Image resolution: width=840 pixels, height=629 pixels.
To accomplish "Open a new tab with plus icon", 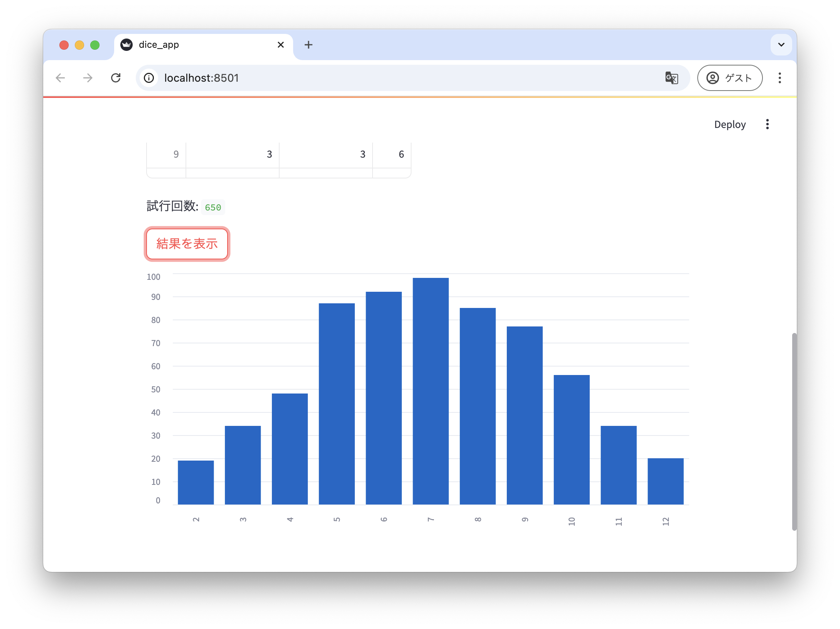I will tap(308, 45).
